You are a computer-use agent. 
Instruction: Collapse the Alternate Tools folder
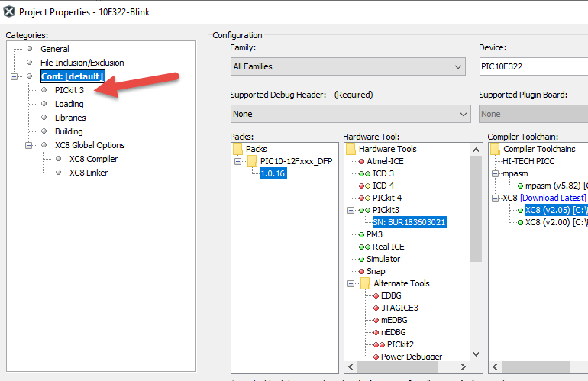351,283
